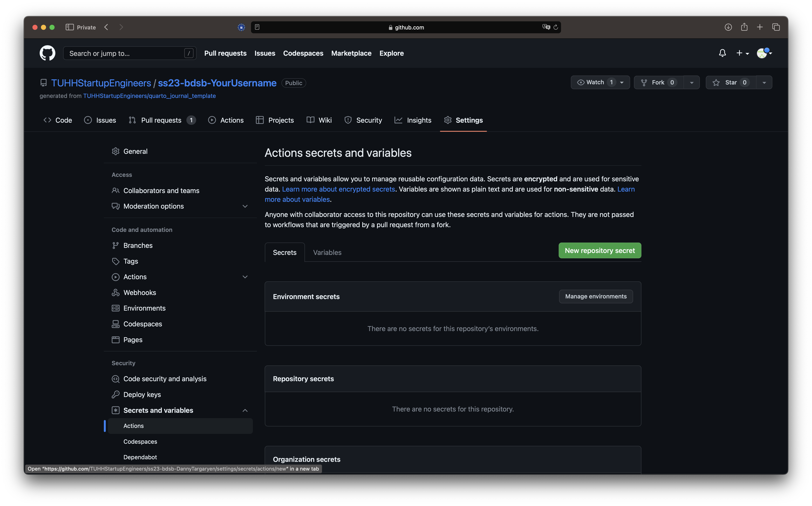
Task: Open Issues in the top navigation
Action: 265,53
